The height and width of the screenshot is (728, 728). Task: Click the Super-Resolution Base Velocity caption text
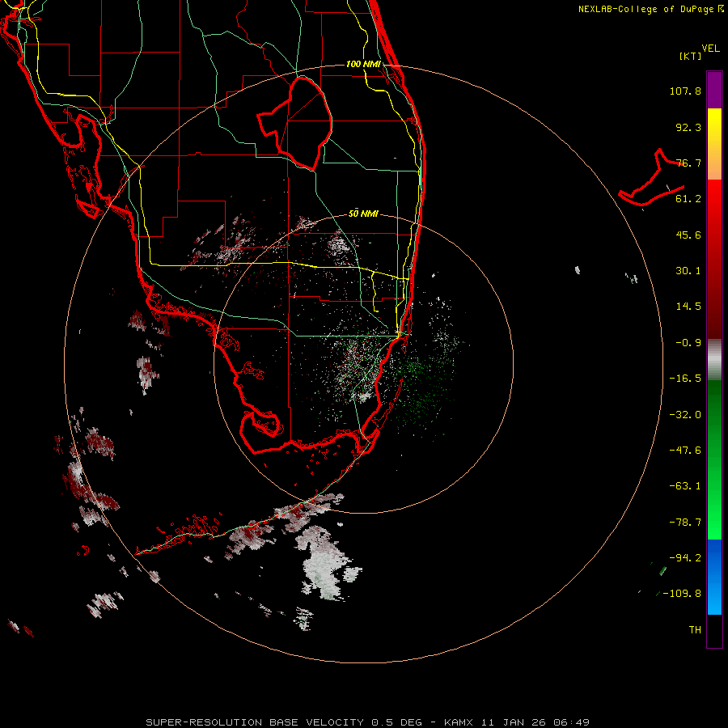click(368, 722)
